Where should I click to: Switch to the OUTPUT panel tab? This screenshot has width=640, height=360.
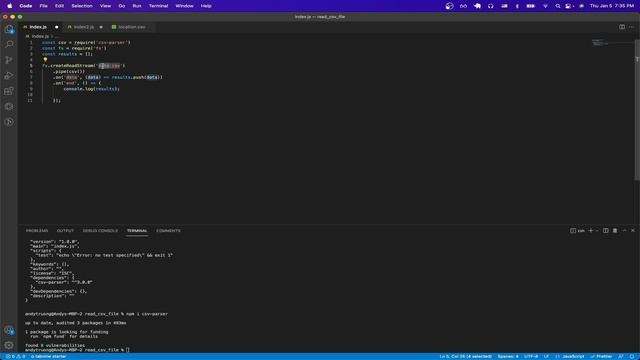coord(65,231)
